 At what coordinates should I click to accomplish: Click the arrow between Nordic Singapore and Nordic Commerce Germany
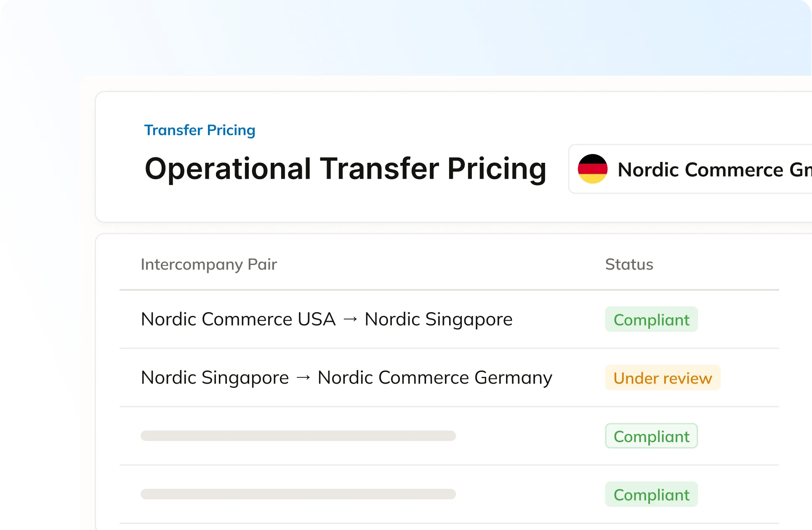[x=304, y=377]
